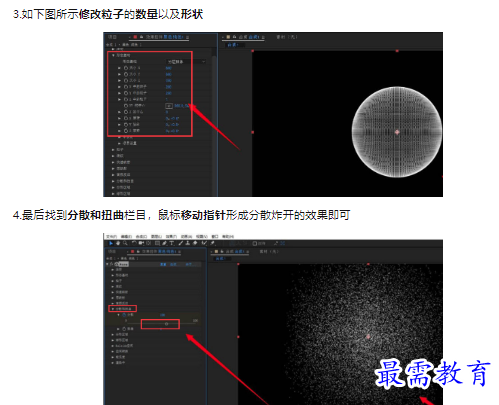Click 重置 link on Form effect

163,264
